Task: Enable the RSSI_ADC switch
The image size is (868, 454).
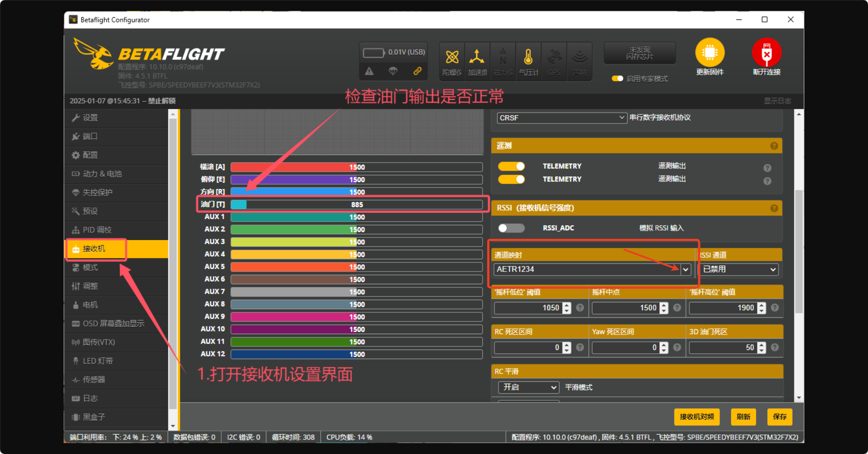Action: pos(511,228)
